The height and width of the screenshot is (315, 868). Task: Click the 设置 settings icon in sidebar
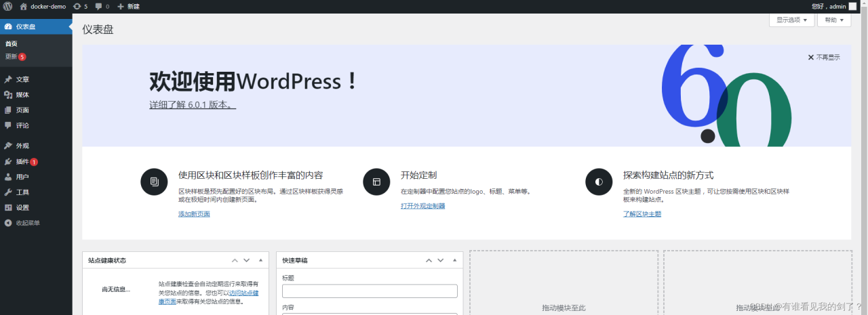coord(8,207)
